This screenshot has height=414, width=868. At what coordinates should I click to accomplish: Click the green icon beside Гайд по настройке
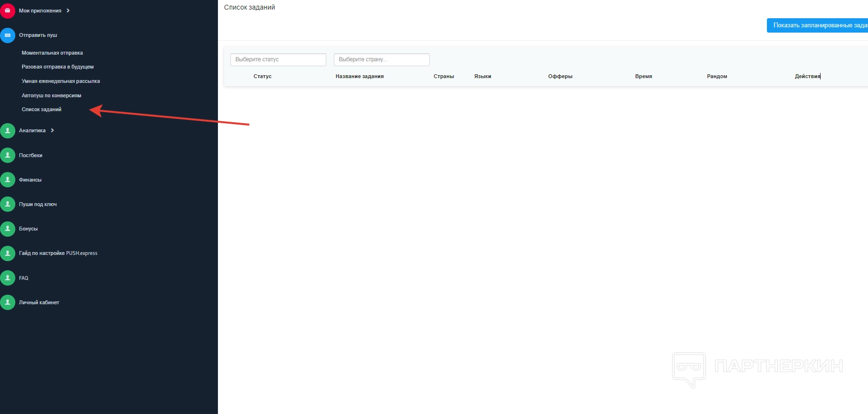click(x=8, y=253)
